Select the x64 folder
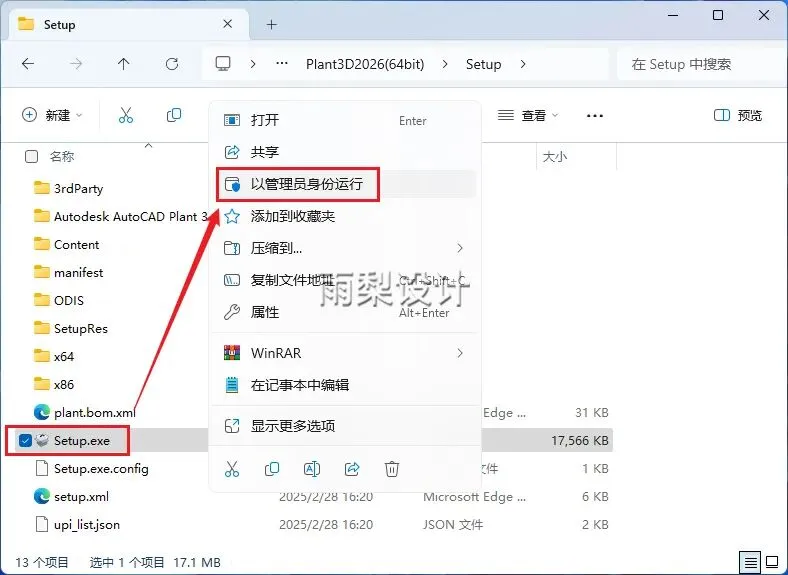This screenshot has height=575, width=788. (x=54, y=356)
